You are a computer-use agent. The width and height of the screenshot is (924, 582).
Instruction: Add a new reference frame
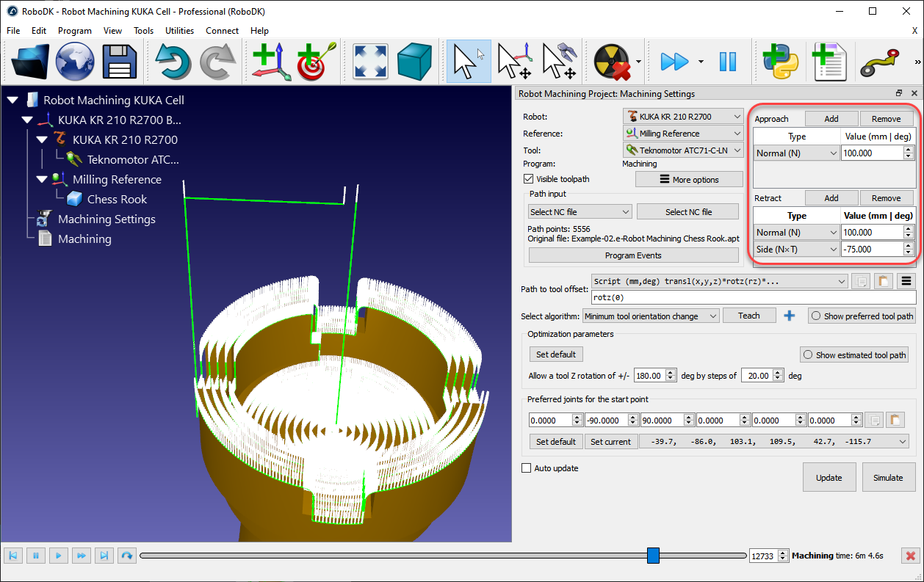270,62
